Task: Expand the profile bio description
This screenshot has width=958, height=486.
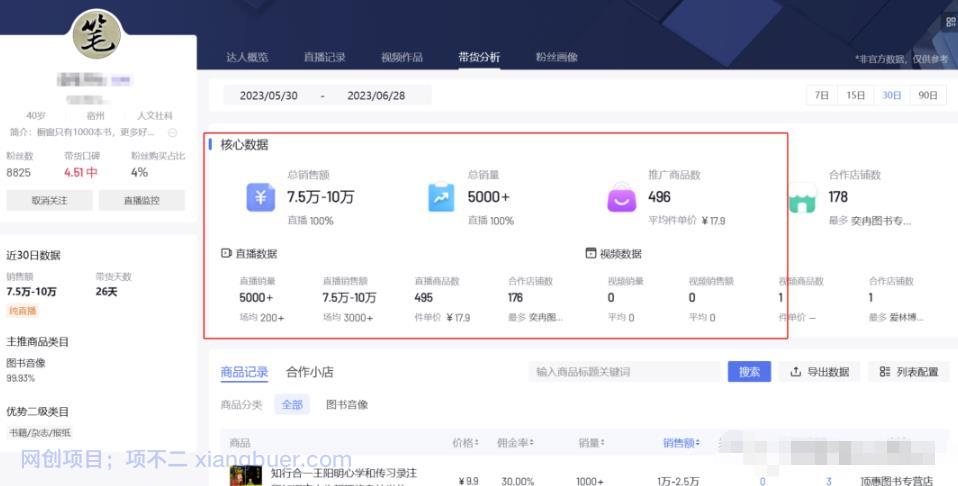Action: (172, 132)
